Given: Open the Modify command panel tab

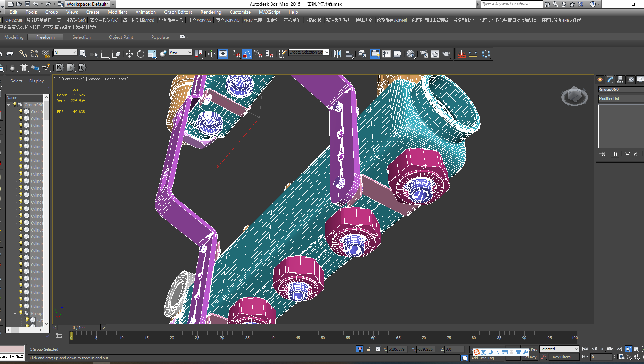Looking at the screenshot, I should tap(610, 80).
